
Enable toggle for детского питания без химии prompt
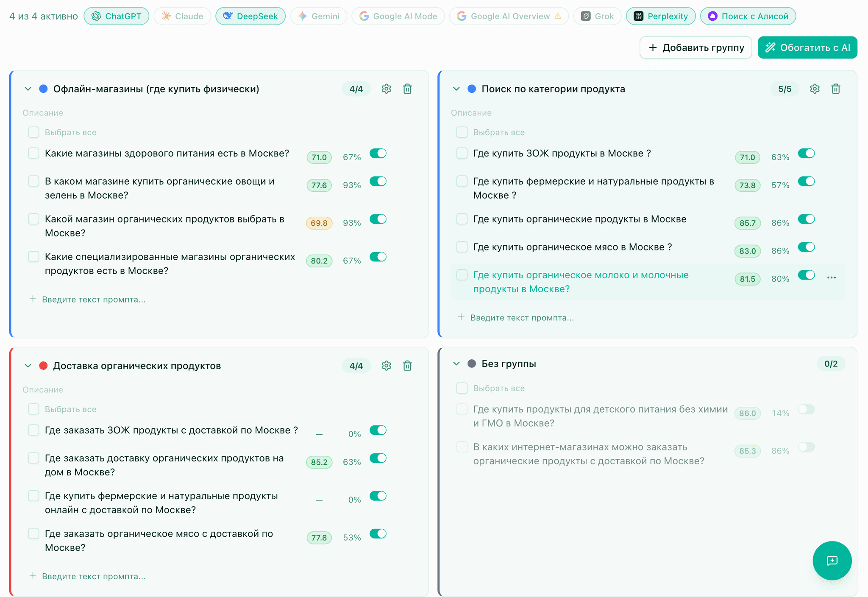tap(807, 409)
